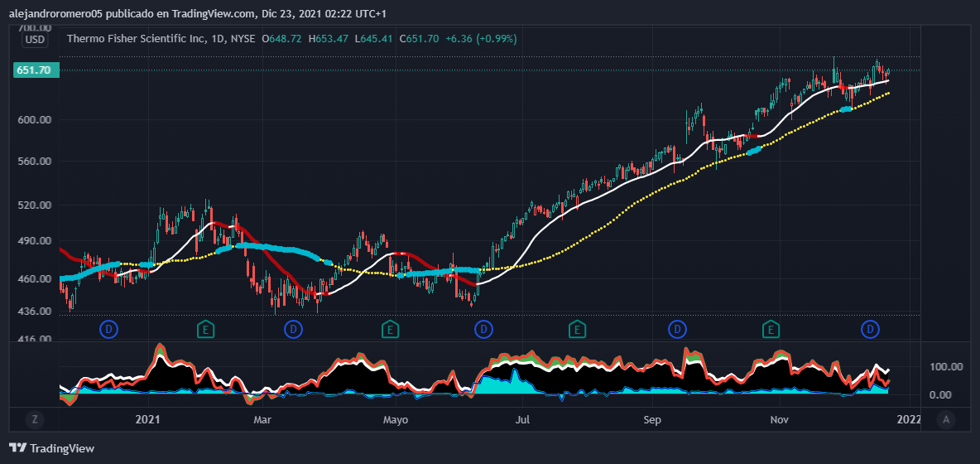Open the timezone Z button
The image size is (980, 464).
click(x=35, y=419)
